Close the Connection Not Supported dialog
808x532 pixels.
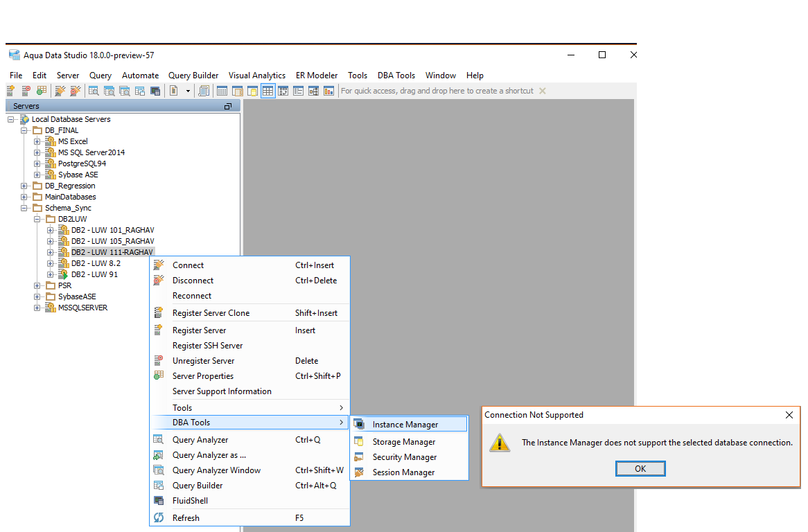[789, 415]
